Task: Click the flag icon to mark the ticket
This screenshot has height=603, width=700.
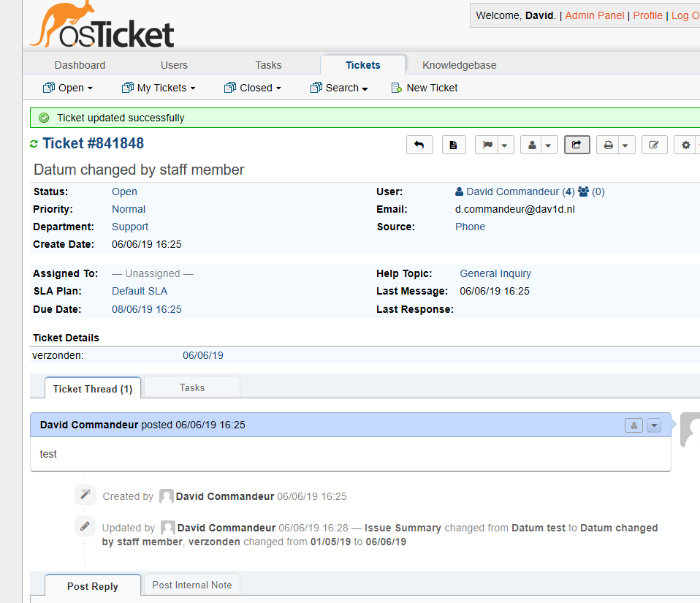Action: (488, 144)
